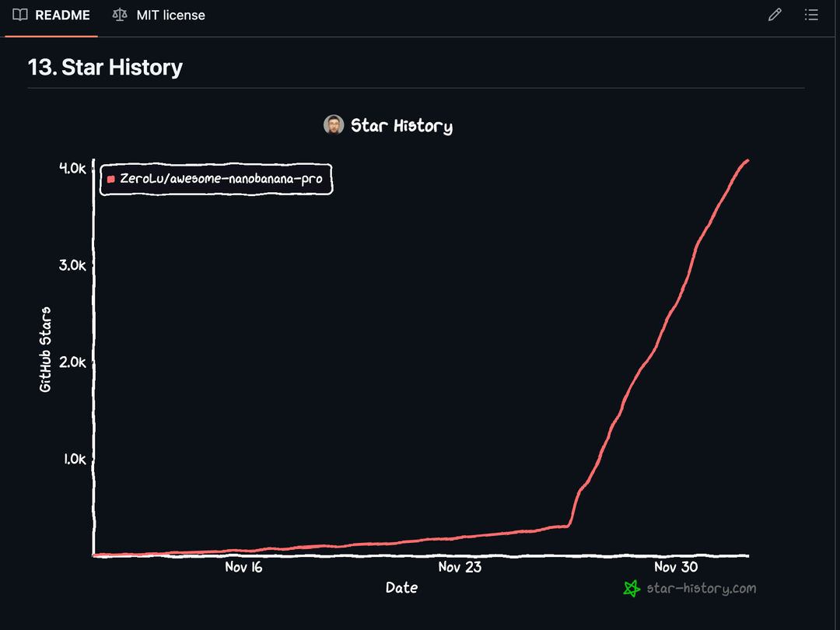The height and width of the screenshot is (630, 840).
Task: Click the star-history.com watermark text
Action: (x=701, y=588)
